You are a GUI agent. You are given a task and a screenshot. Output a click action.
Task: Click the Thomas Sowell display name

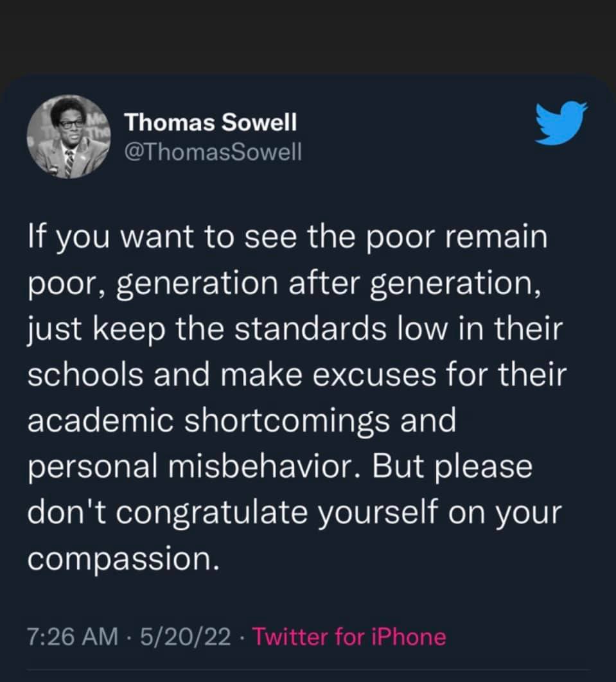pos(211,122)
